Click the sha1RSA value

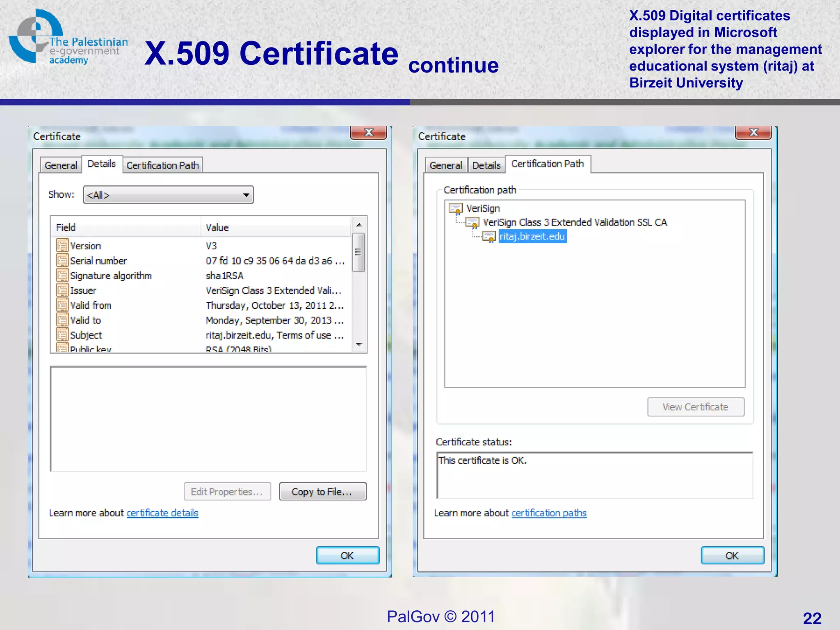click(x=225, y=276)
